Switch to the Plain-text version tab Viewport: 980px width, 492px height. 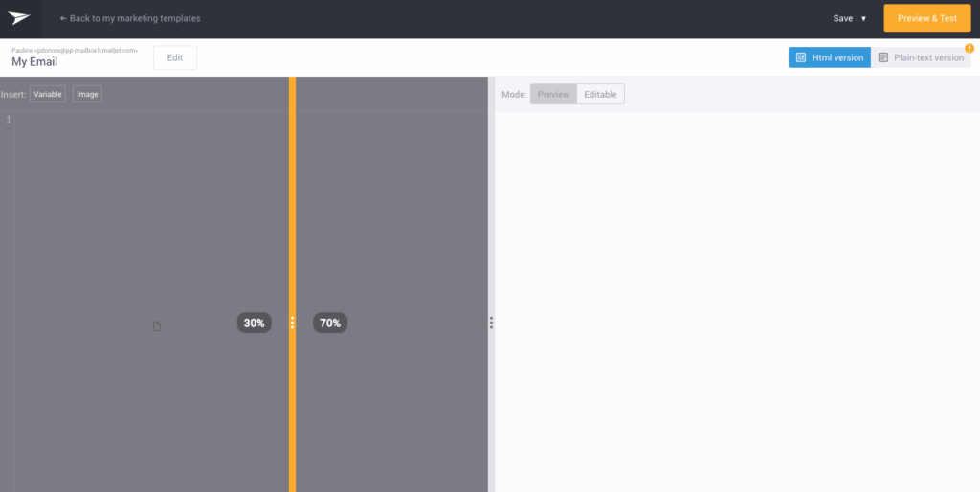point(920,57)
